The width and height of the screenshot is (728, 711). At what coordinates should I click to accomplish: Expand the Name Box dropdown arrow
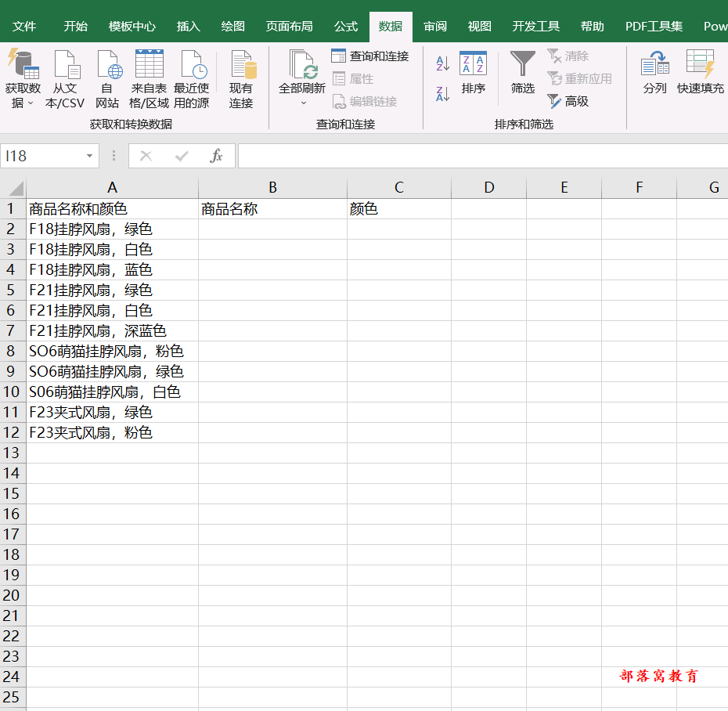tap(89, 156)
